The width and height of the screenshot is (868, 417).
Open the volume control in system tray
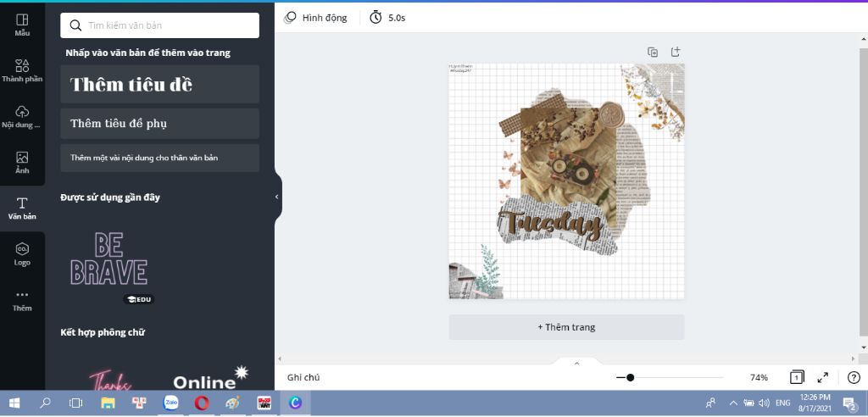coord(764,403)
